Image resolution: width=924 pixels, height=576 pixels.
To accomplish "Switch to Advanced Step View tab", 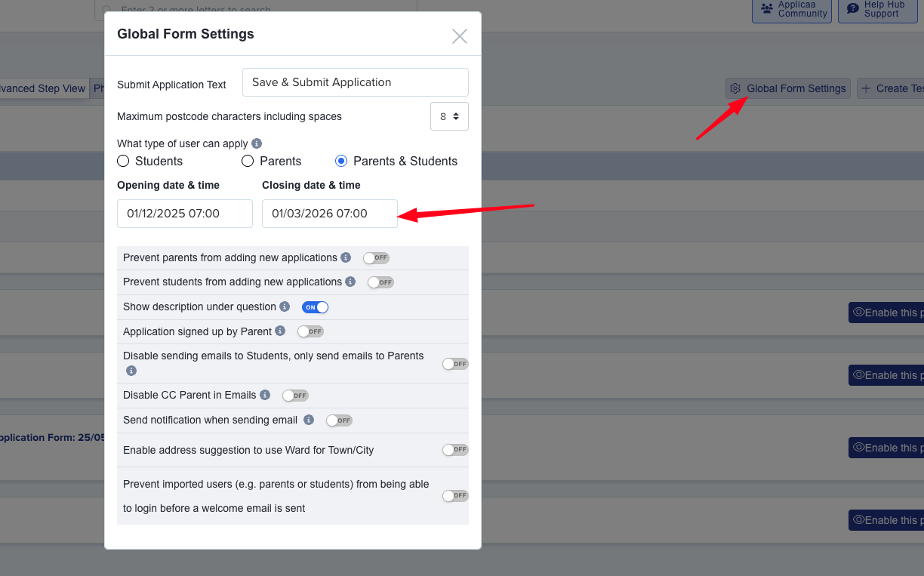I will click(43, 88).
